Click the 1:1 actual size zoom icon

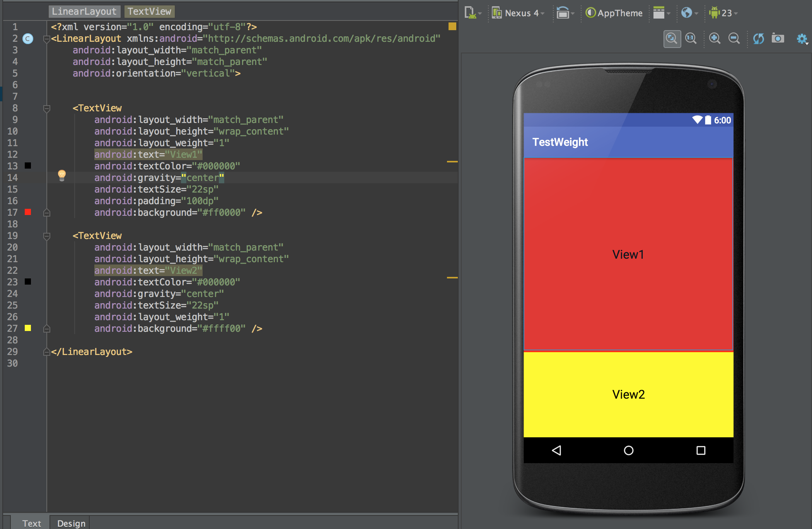(x=691, y=39)
